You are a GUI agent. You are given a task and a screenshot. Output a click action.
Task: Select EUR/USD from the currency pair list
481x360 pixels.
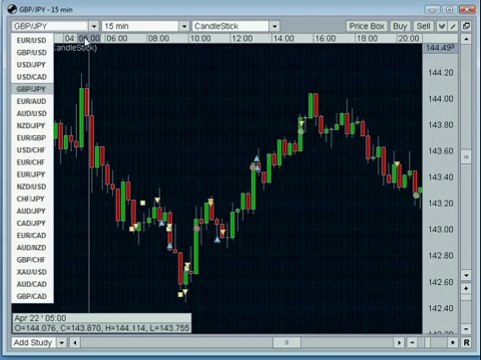click(x=32, y=40)
